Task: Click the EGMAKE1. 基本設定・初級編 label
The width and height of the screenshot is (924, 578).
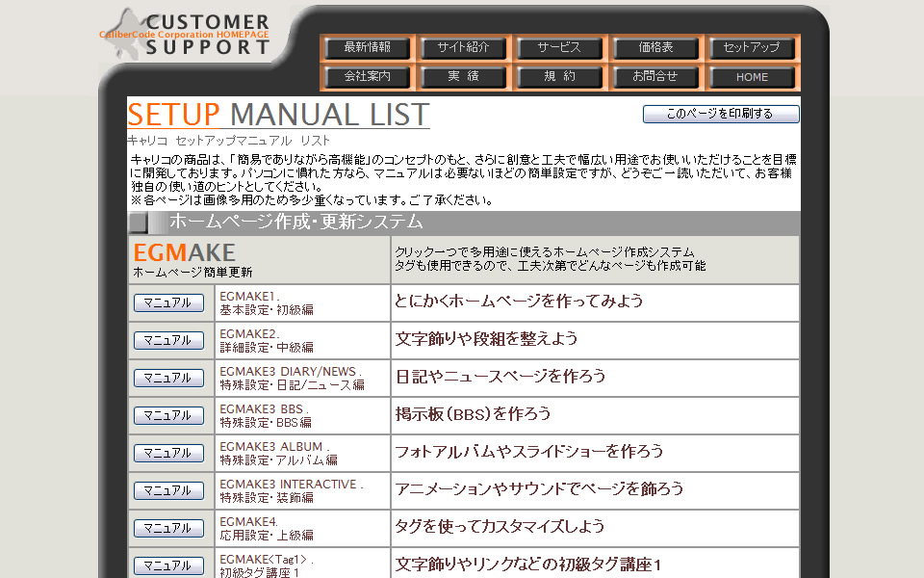Action: coord(267,303)
